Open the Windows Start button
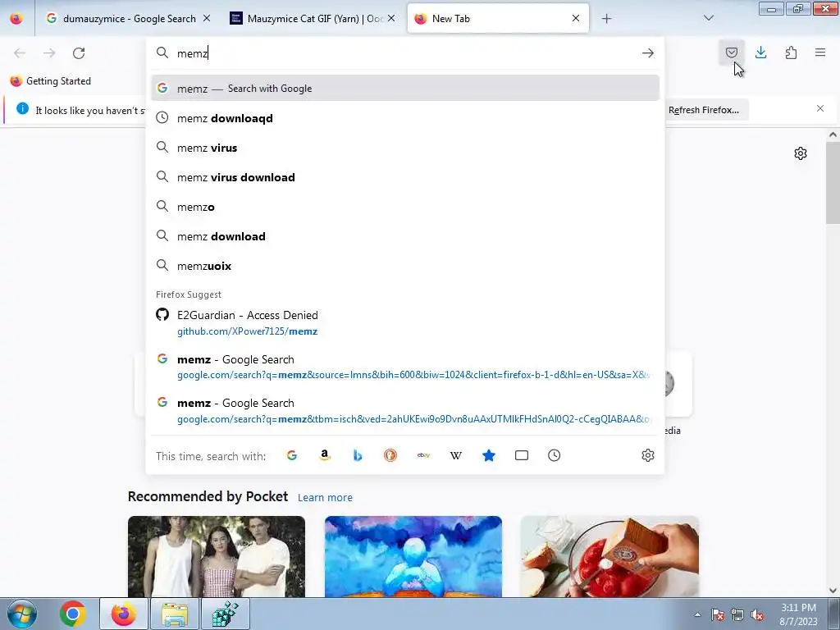 click(22, 614)
